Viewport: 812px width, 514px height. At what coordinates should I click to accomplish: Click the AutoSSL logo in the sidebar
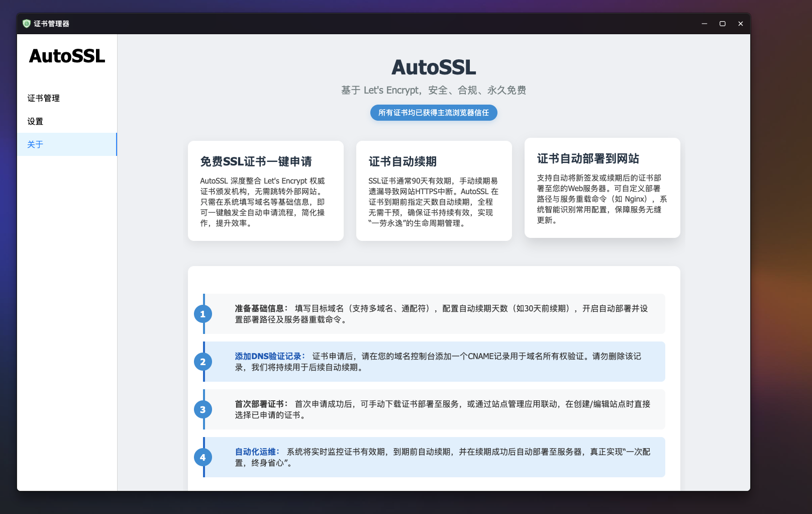tap(67, 56)
